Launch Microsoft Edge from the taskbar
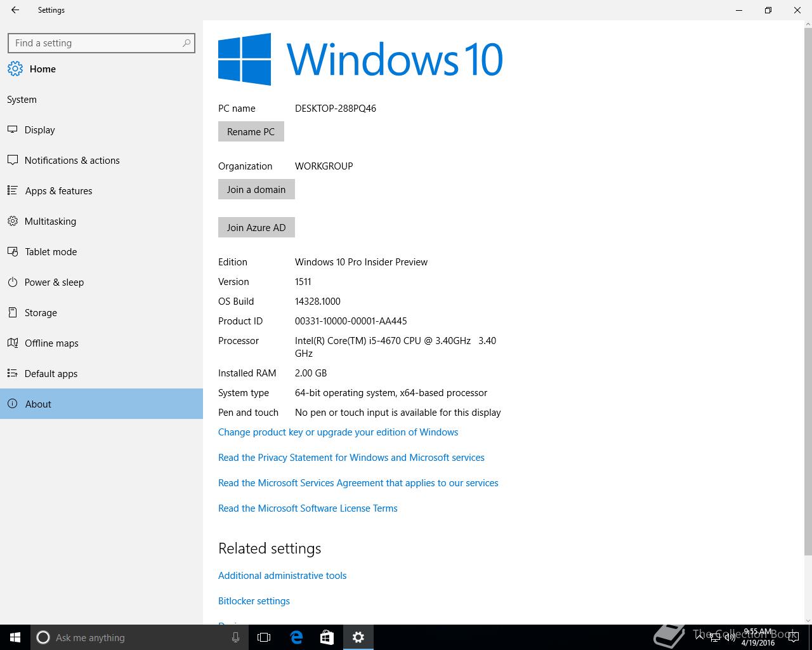Screen dimensions: 812x650 [296, 637]
